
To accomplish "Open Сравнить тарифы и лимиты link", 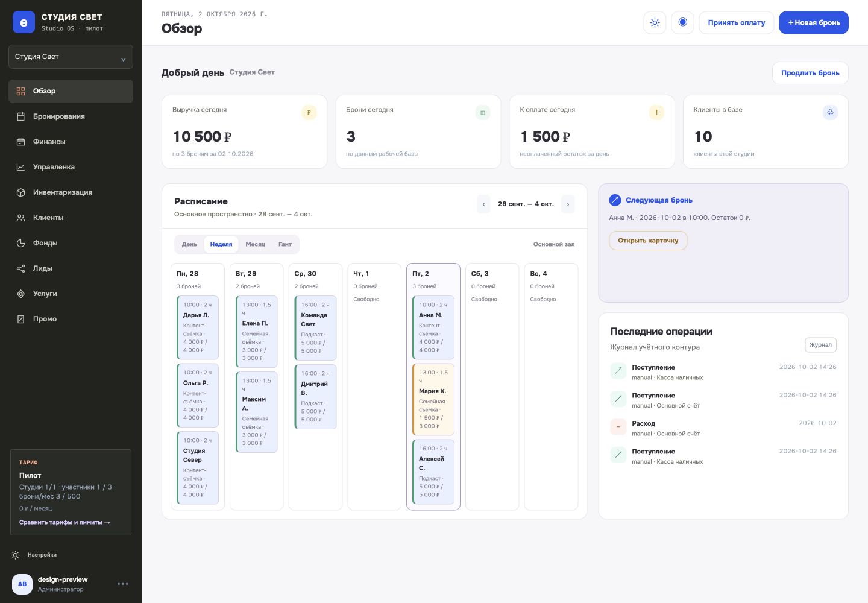I will [x=64, y=522].
